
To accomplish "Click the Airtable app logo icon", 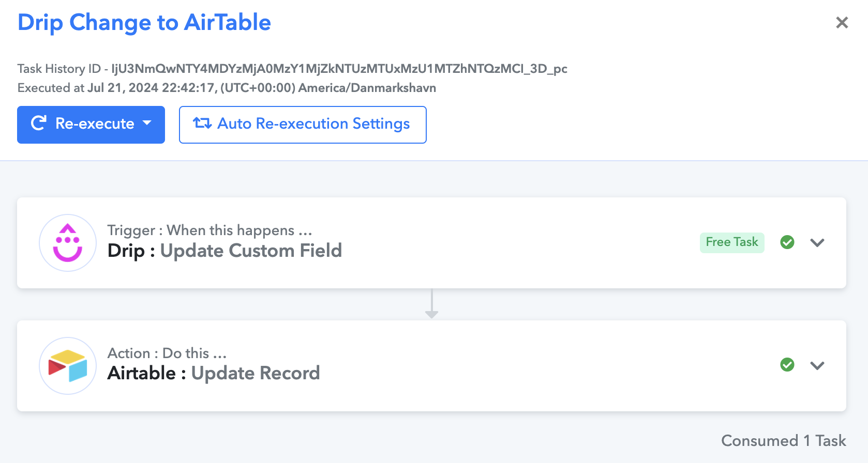I will pyautogui.click(x=68, y=366).
